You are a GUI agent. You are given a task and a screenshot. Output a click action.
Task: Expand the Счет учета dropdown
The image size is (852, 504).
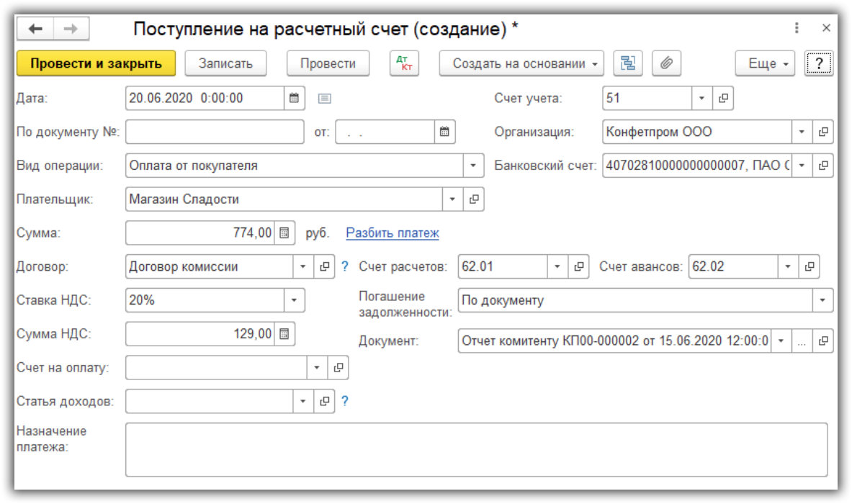[702, 99]
